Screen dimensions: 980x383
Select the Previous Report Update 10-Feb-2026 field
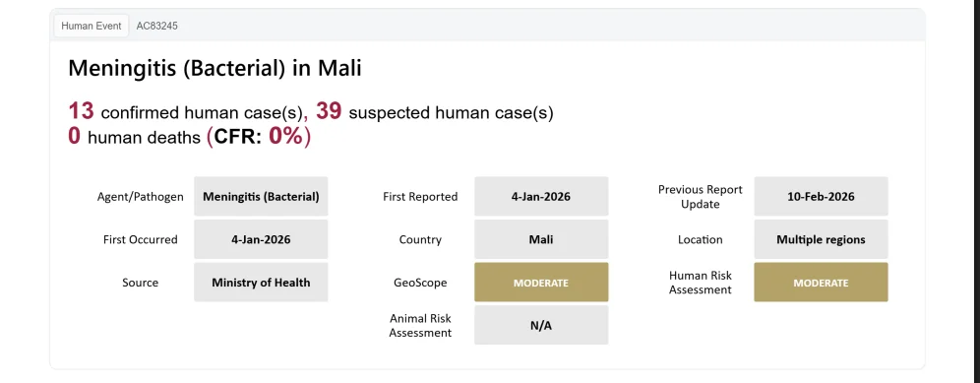(x=821, y=197)
